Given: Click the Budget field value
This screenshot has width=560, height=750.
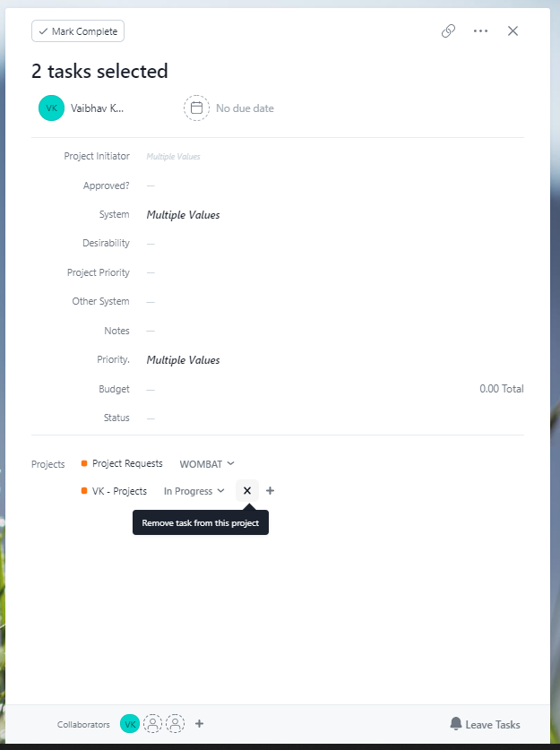Looking at the screenshot, I should tap(151, 390).
